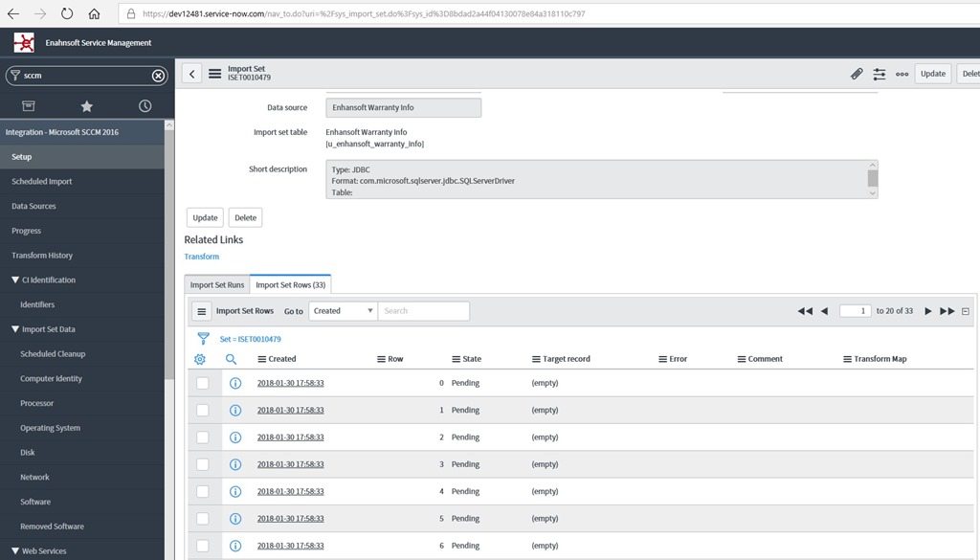Preview record info for row 3
980x560 pixels.
235,464
